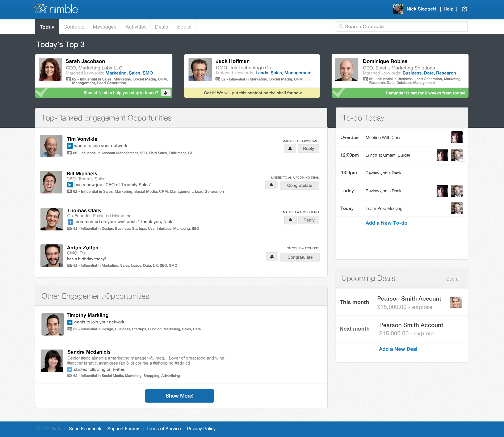Click the reminder bell for Anton Zolton
The height and width of the screenshot is (437, 504).
click(272, 257)
